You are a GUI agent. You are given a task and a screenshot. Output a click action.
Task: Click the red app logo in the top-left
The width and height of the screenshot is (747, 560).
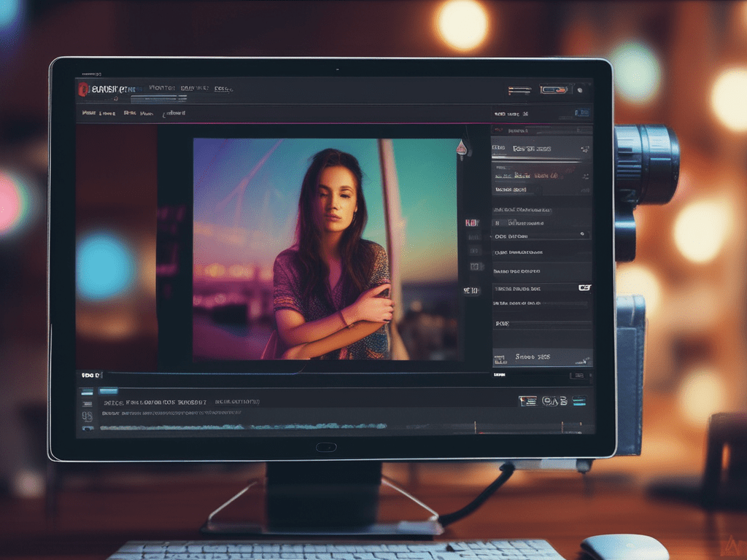tap(84, 89)
